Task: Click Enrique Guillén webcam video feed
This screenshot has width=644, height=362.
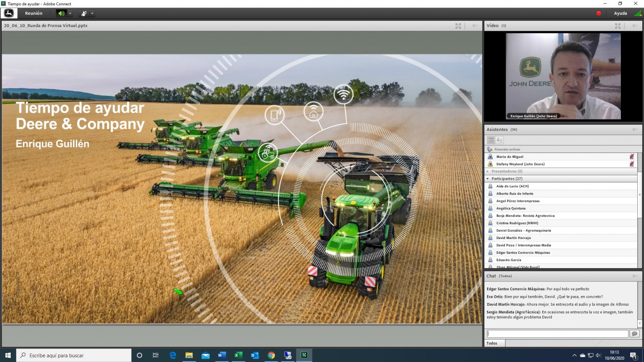Action: [563, 76]
